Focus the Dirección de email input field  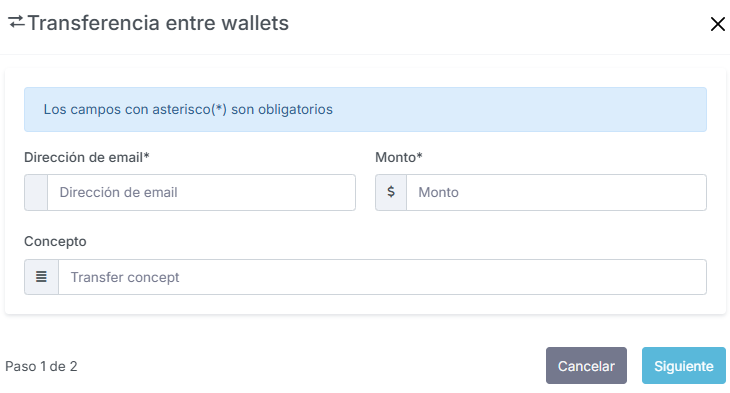pos(202,192)
